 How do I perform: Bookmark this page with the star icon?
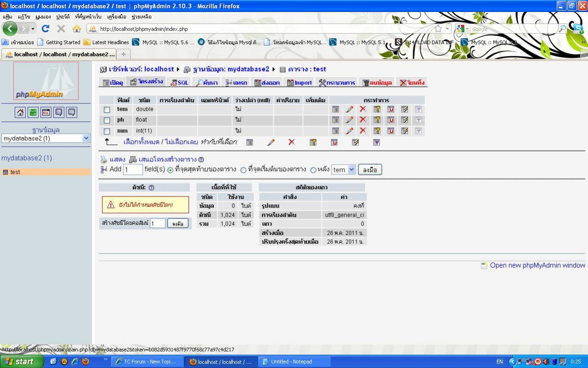438,29
